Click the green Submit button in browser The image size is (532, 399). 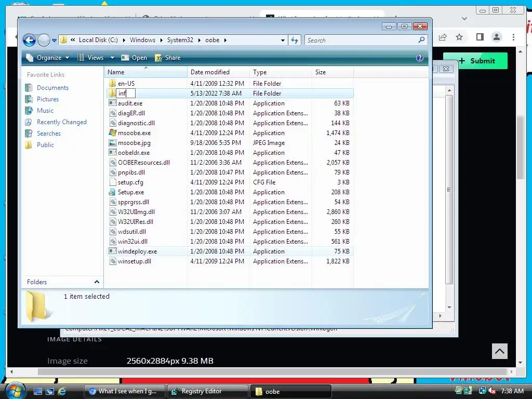(x=475, y=61)
